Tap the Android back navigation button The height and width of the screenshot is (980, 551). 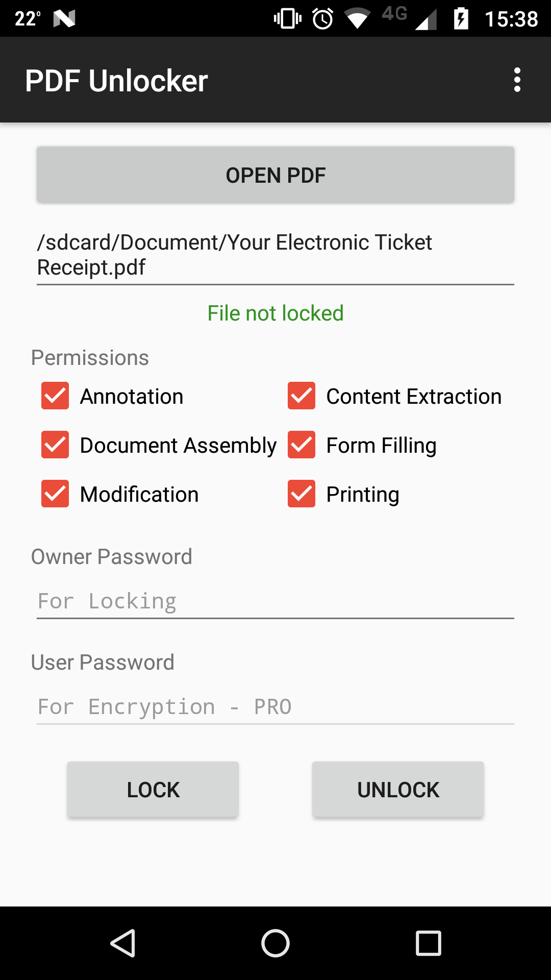tap(123, 943)
